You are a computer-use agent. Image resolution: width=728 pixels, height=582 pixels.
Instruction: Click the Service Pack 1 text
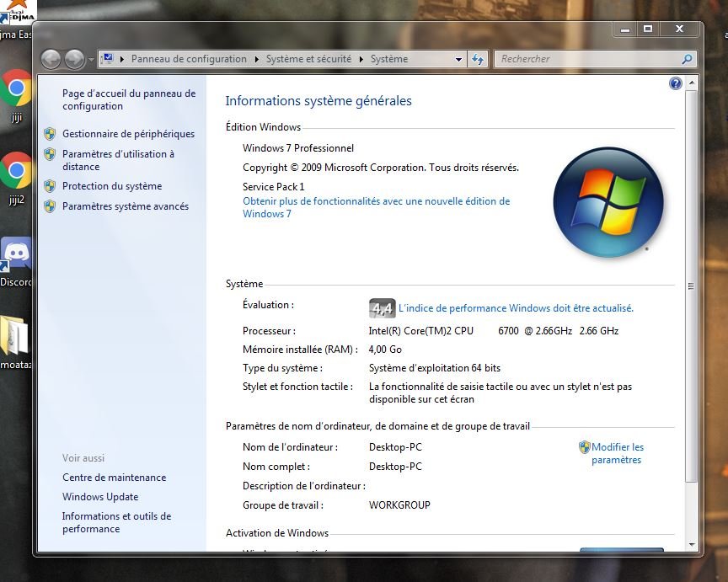[274, 187]
